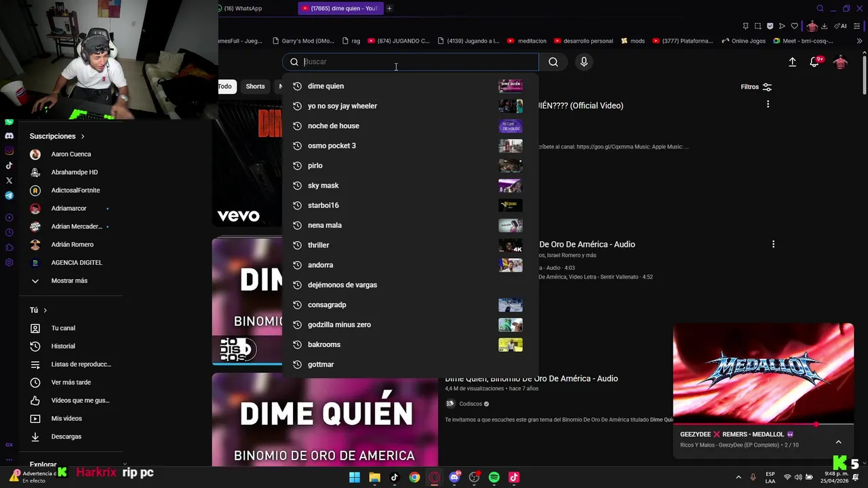Screen dimensions: 868x488
Task: Open the Opera GX sidebar player icon
Action: pyautogui.click(x=9, y=218)
